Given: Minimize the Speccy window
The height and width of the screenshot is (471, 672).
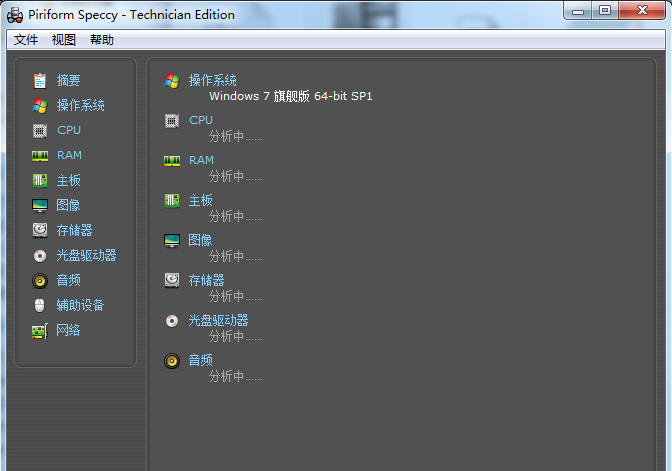Looking at the screenshot, I should pyautogui.click(x=578, y=11).
